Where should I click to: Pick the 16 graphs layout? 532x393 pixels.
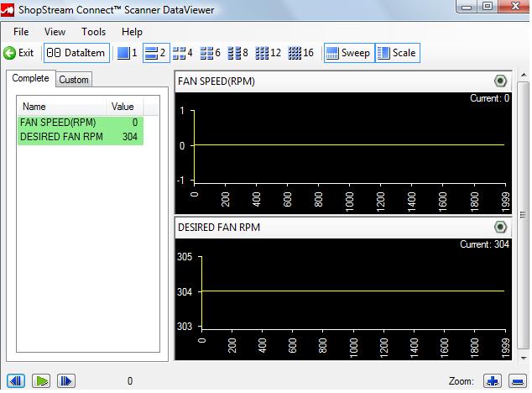point(300,53)
